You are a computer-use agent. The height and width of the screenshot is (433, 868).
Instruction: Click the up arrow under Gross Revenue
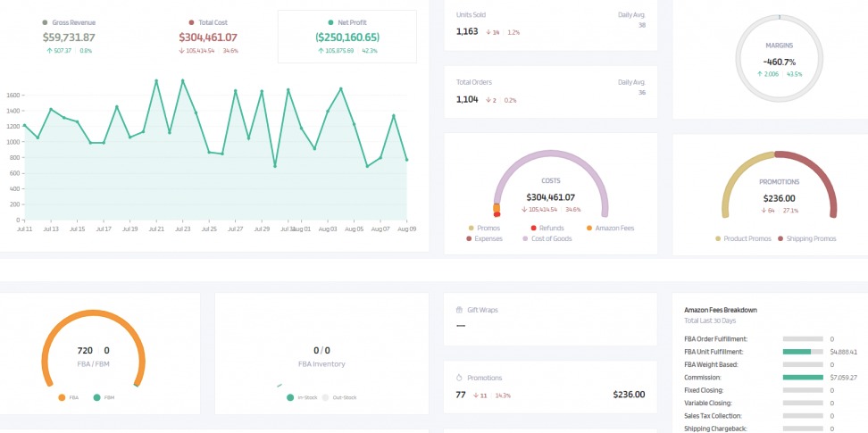click(50, 51)
